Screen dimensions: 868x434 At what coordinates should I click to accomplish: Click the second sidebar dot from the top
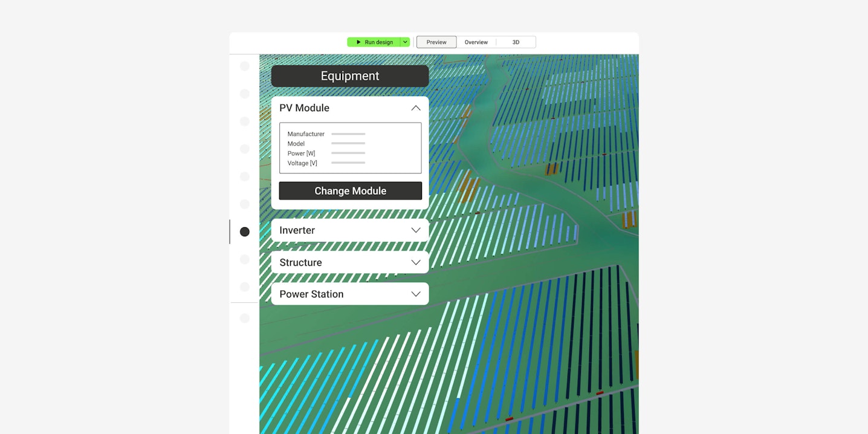245,94
